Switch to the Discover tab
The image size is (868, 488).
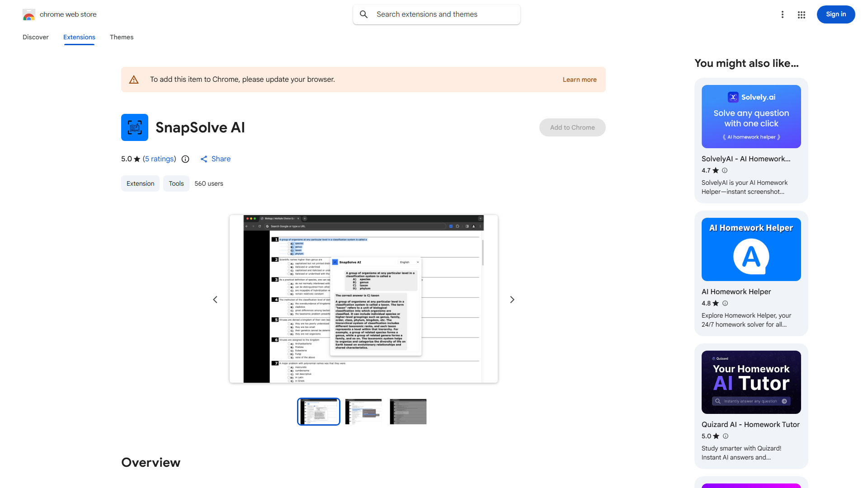click(36, 37)
